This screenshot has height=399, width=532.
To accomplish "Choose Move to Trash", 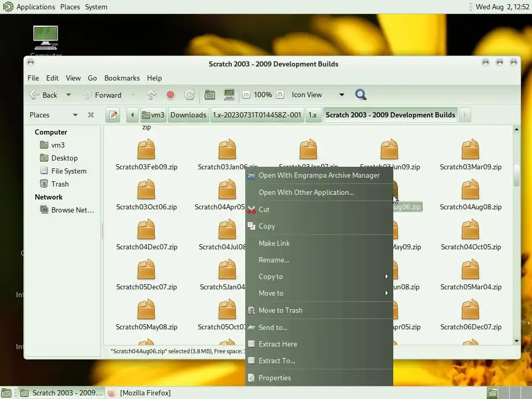I will [x=319, y=310].
